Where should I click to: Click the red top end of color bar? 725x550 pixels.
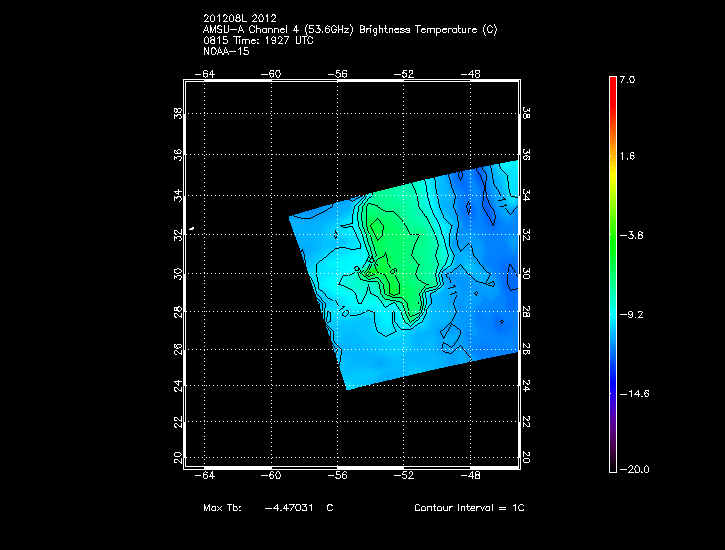[612, 82]
